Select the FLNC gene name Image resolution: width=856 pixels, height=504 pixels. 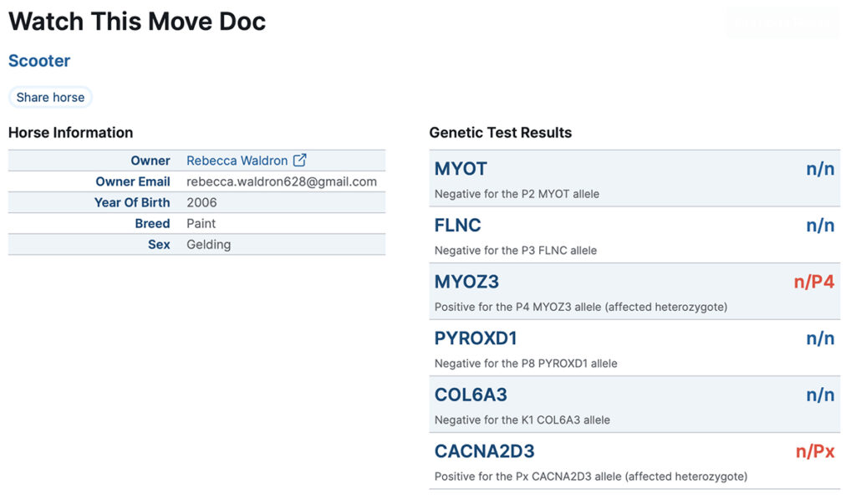[x=458, y=226]
